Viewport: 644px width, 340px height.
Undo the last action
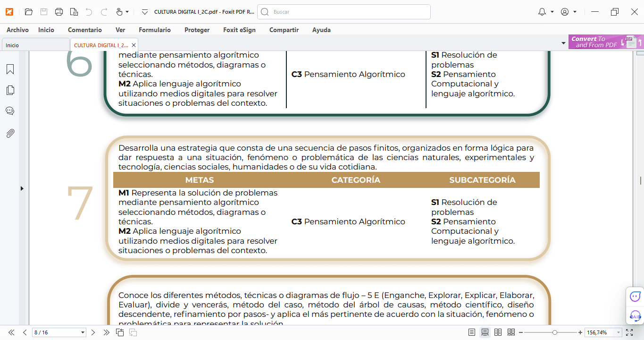(x=89, y=12)
